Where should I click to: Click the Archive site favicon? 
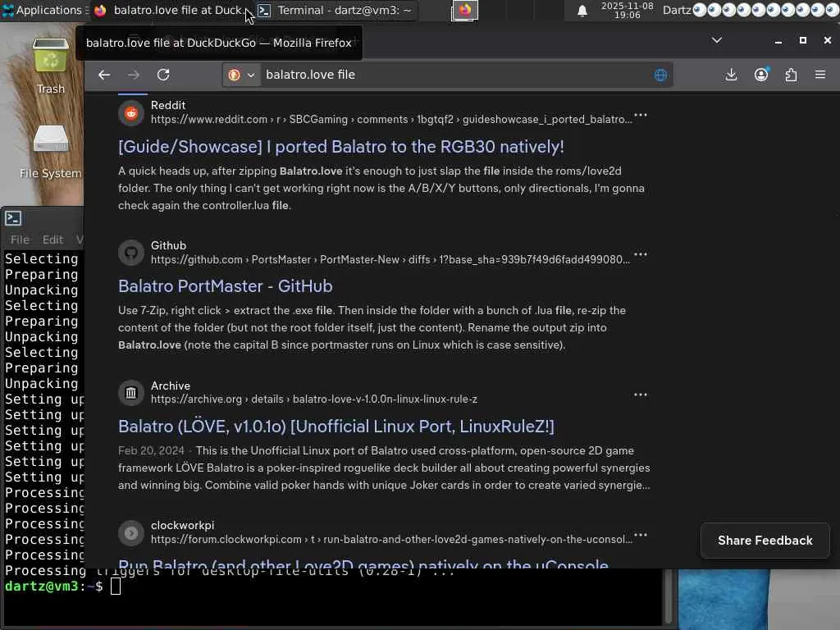tap(131, 393)
